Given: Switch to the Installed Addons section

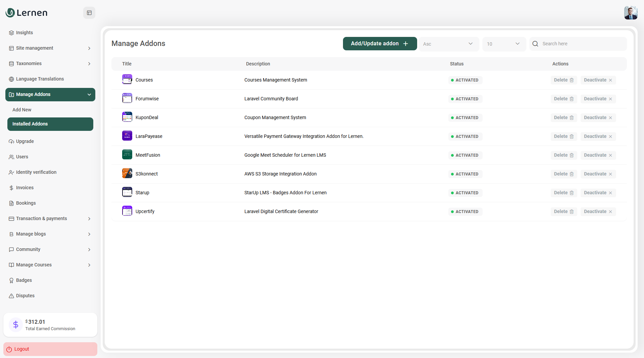Looking at the screenshot, I should (50, 124).
